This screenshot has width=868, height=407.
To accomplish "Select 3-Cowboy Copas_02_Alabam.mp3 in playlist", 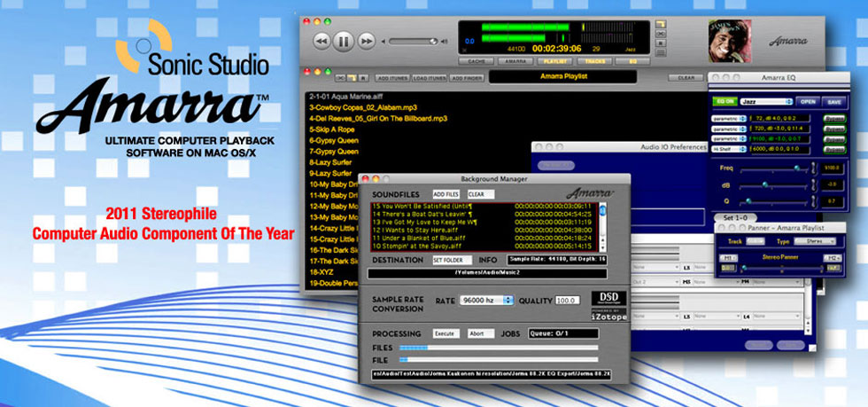I will pyautogui.click(x=363, y=107).
